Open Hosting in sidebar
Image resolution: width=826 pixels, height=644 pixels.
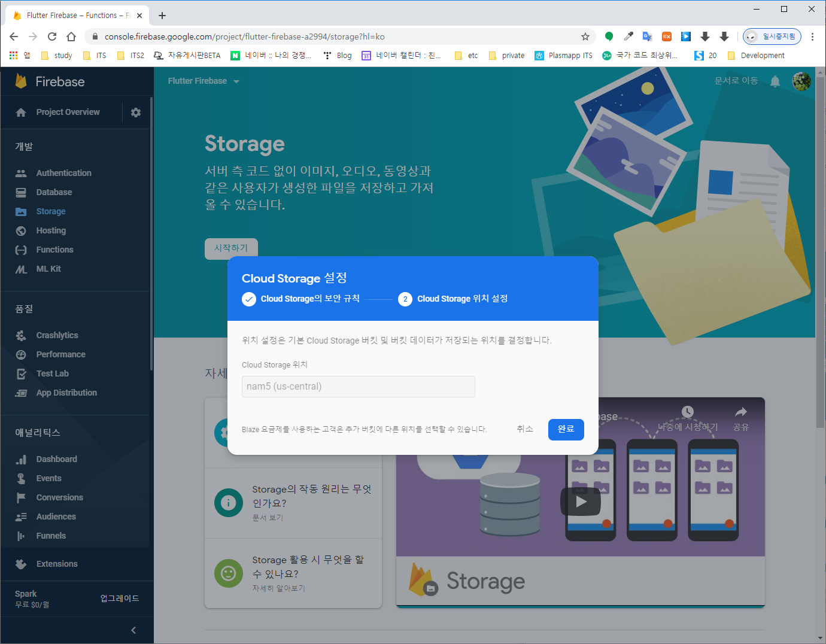[x=51, y=230]
